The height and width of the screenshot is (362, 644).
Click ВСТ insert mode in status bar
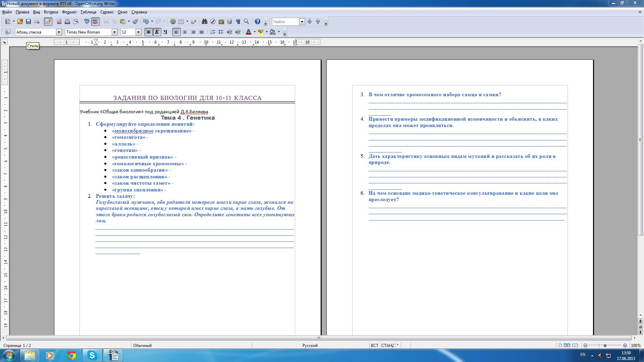374,345
